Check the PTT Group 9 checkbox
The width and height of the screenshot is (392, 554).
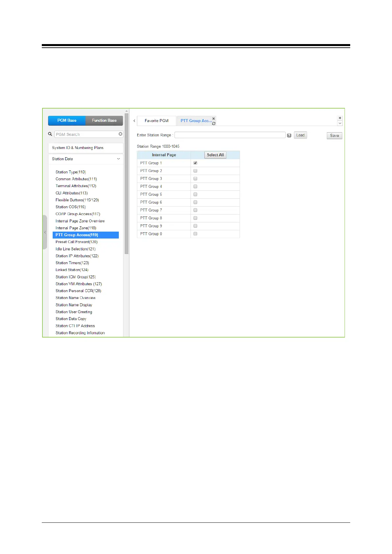196,226
